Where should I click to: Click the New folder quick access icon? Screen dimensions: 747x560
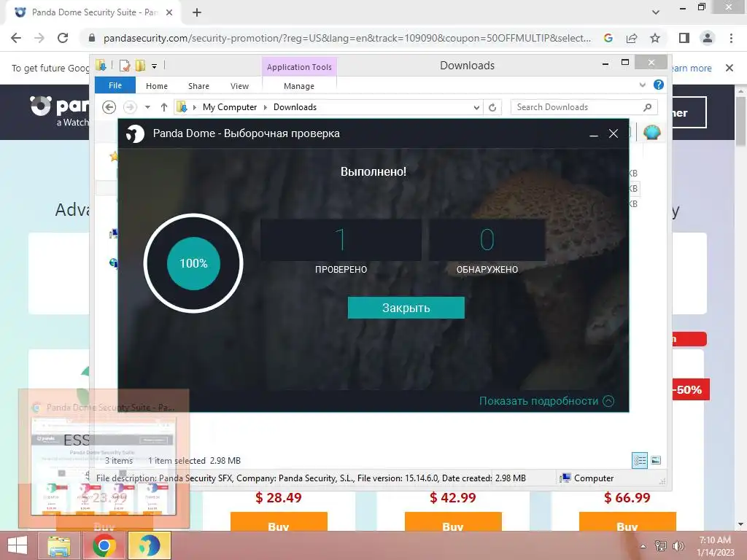[x=140, y=66]
